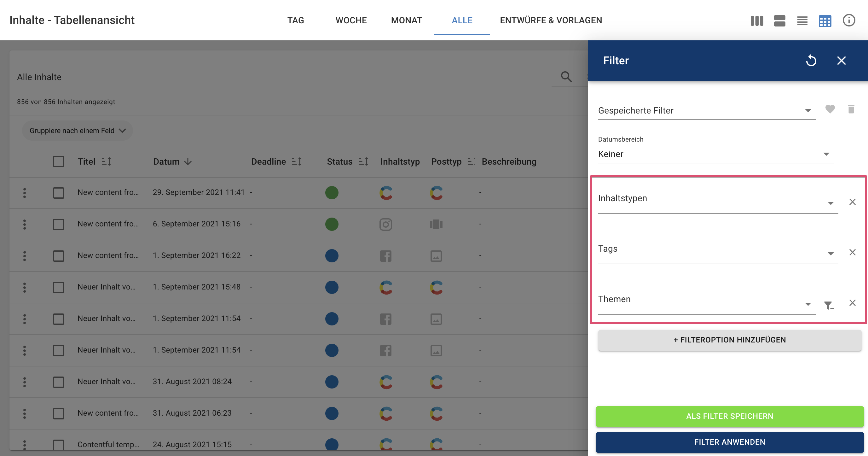
Task: Select the ALLE tab
Action: pyautogui.click(x=462, y=20)
